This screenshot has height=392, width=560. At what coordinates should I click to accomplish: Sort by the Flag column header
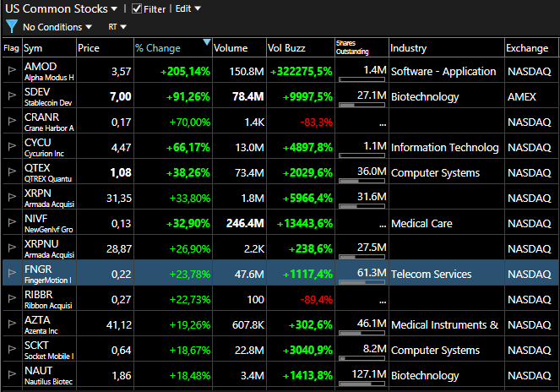pos(12,48)
